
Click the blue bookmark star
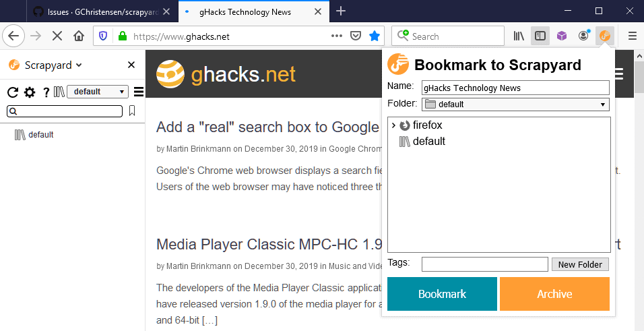374,36
